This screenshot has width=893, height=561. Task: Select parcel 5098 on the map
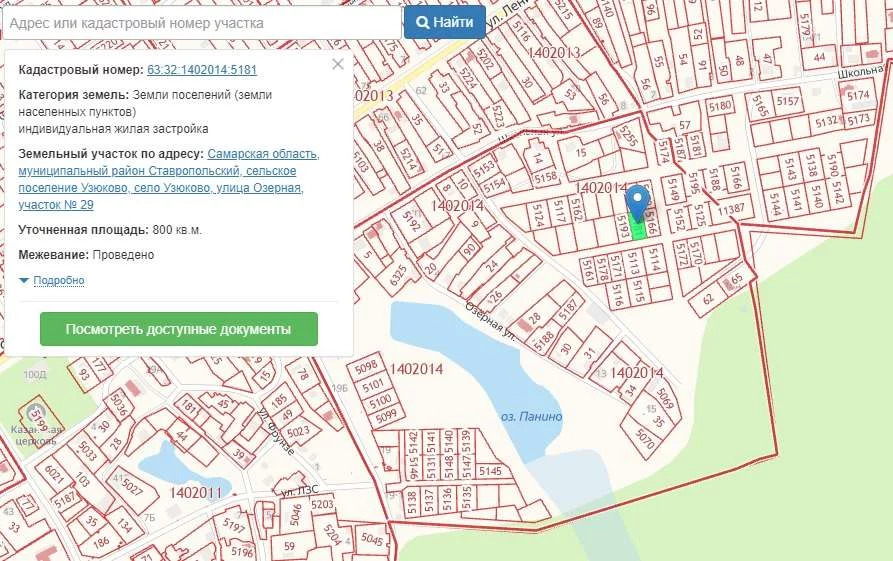(366, 366)
